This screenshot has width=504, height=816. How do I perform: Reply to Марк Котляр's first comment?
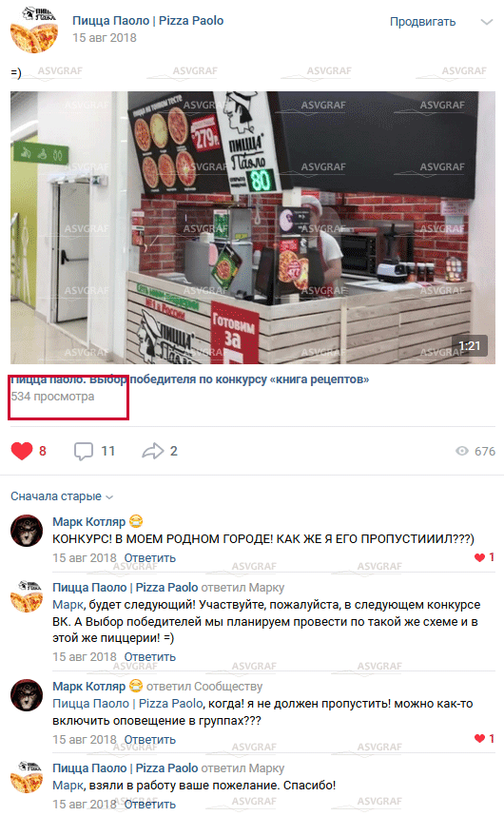click(x=150, y=558)
